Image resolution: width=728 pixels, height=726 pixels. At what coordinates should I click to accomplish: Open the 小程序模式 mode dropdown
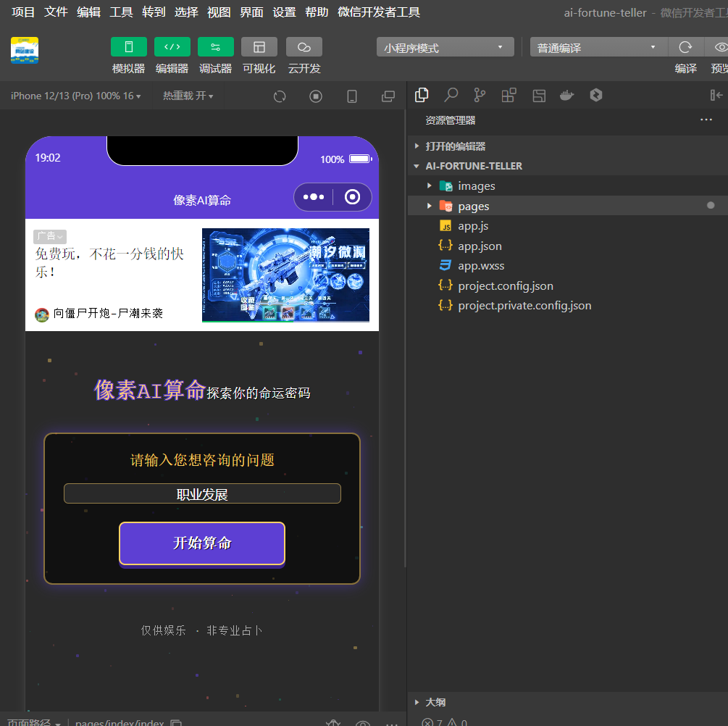(445, 47)
